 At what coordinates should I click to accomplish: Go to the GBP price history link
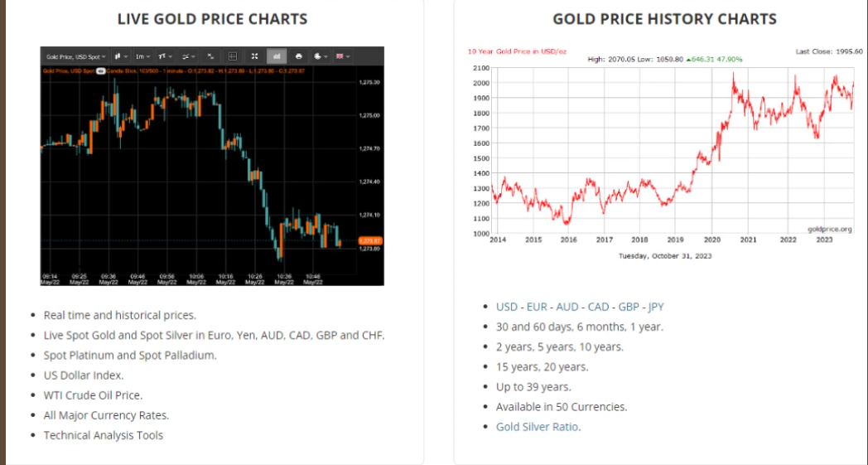(630, 307)
